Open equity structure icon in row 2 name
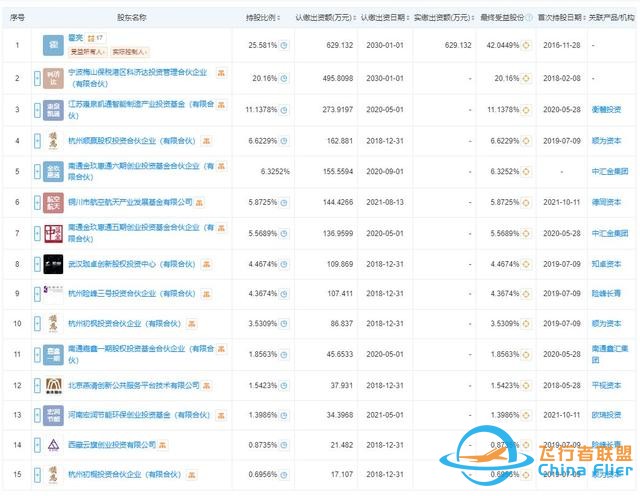The width and height of the screenshot is (640, 496). [x=221, y=73]
